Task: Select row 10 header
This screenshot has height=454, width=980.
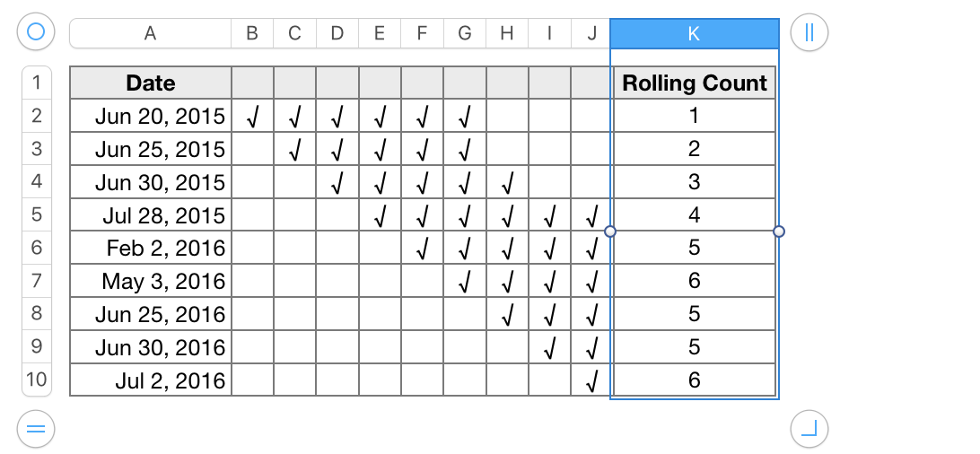Action: tap(36, 380)
